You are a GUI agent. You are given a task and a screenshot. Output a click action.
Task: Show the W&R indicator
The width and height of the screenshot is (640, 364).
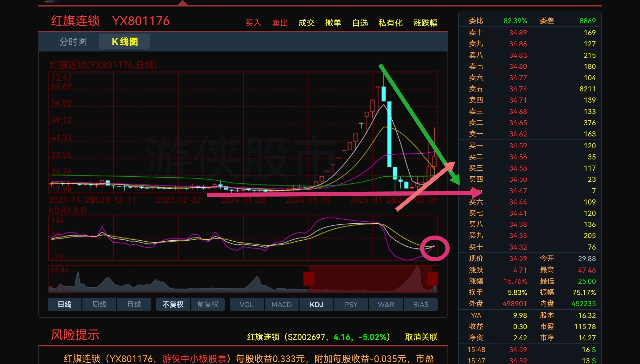[386, 305]
